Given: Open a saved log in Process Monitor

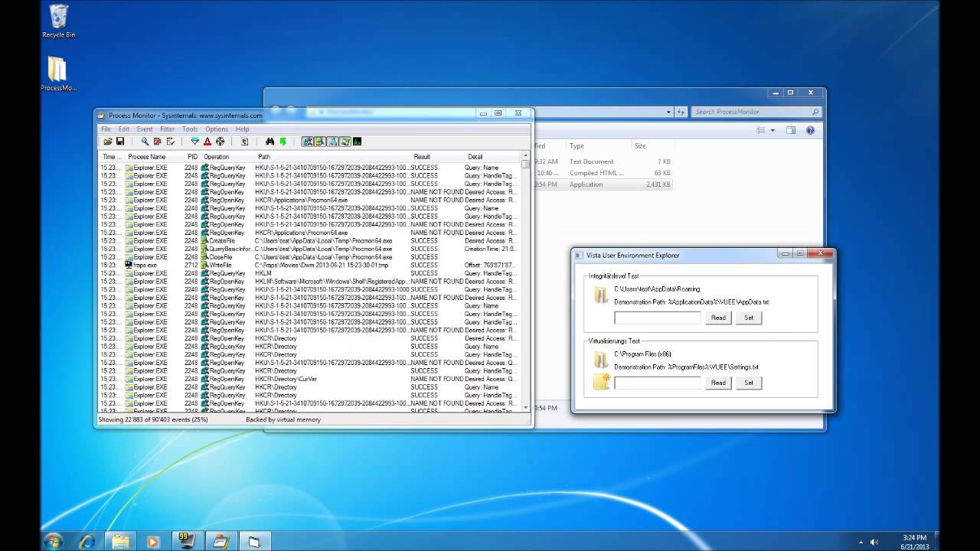Looking at the screenshot, I should tap(108, 142).
